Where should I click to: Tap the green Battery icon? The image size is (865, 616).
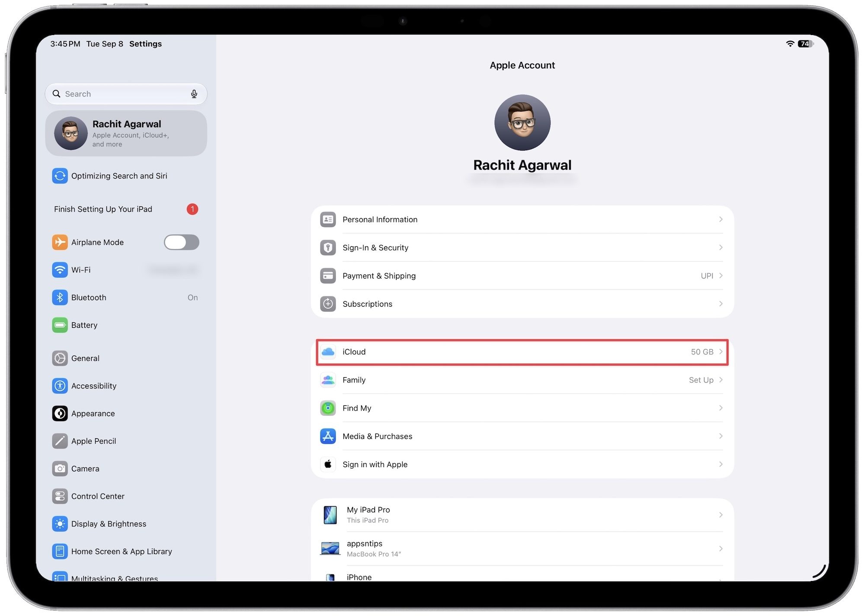(x=60, y=325)
